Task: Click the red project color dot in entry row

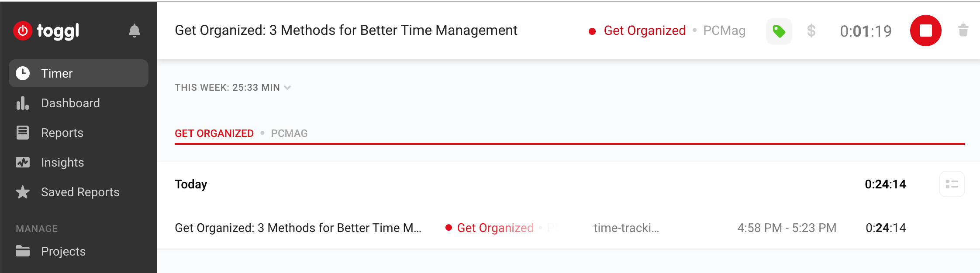Action: click(x=449, y=228)
